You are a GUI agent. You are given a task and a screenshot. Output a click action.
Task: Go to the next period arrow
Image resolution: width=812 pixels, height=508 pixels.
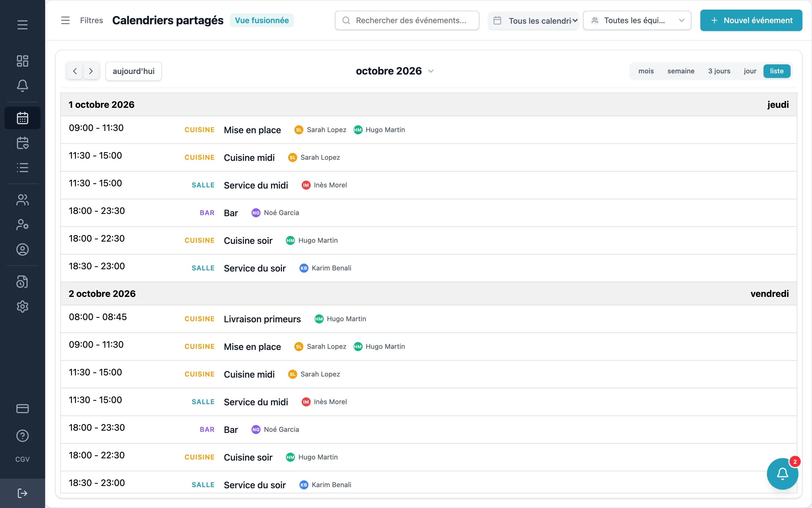91,71
